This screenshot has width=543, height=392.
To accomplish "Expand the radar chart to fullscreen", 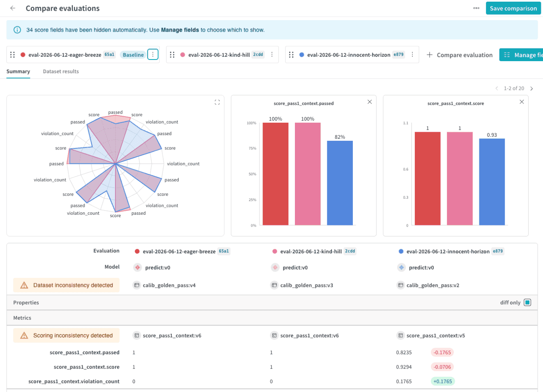I will (217, 102).
